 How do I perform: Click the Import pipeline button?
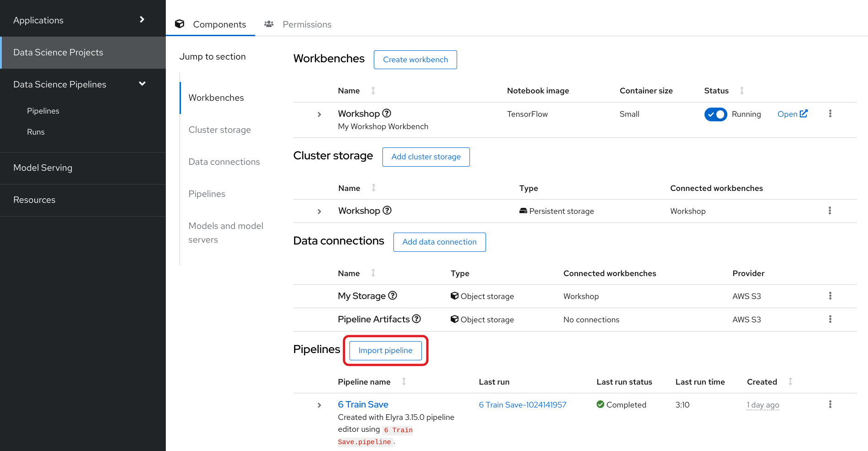point(385,350)
